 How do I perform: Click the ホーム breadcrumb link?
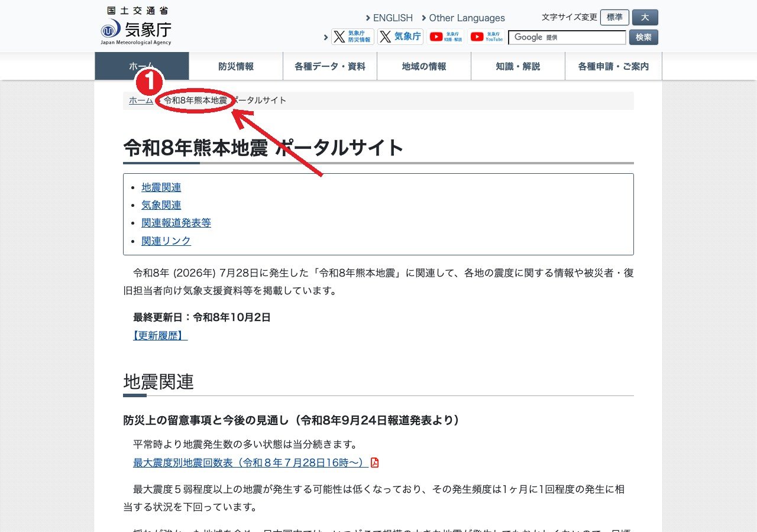point(141,100)
